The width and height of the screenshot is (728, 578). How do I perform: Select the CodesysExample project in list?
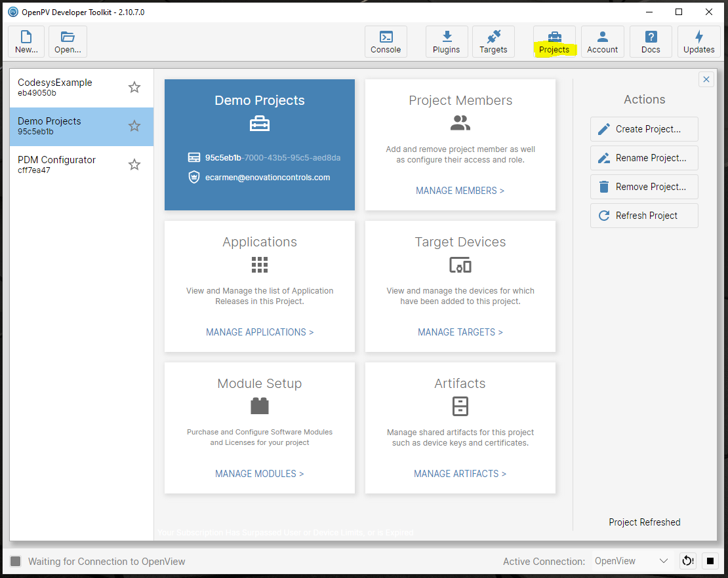tap(81, 87)
